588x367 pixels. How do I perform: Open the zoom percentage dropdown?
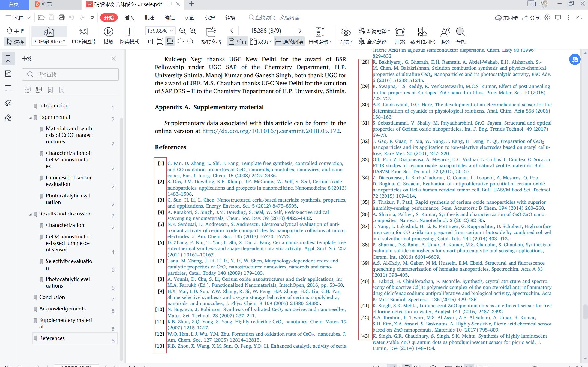point(172,31)
